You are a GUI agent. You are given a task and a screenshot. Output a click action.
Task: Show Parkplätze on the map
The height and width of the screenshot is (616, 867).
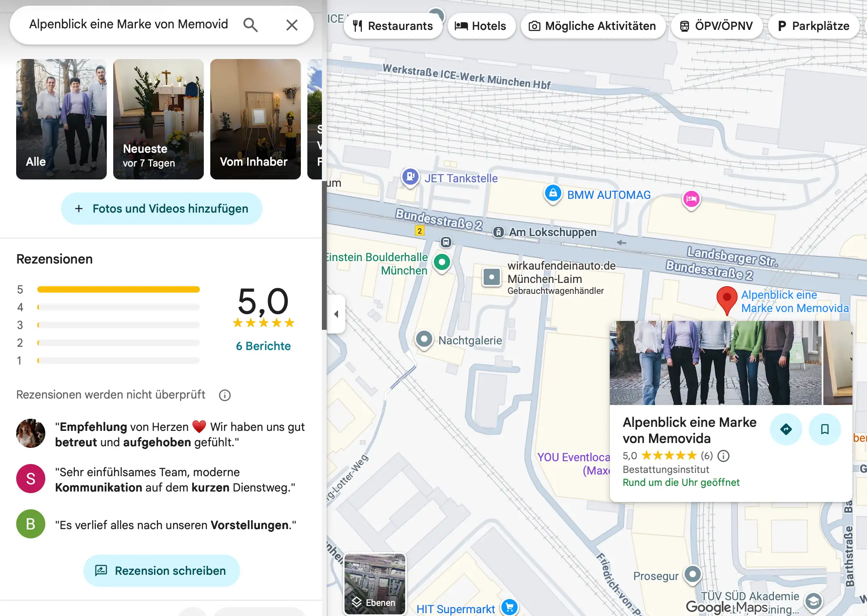[x=814, y=26]
